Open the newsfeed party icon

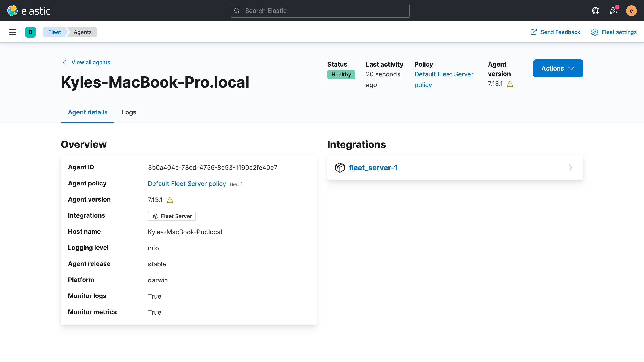[613, 11]
